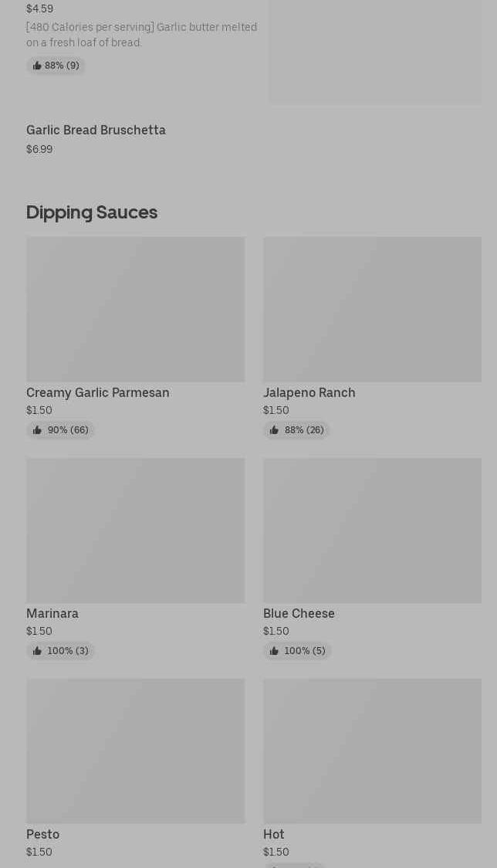The width and height of the screenshot is (497, 868).
Task: Click thumbs-up icon under Jalapeno Ranch
Action: (x=274, y=430)
